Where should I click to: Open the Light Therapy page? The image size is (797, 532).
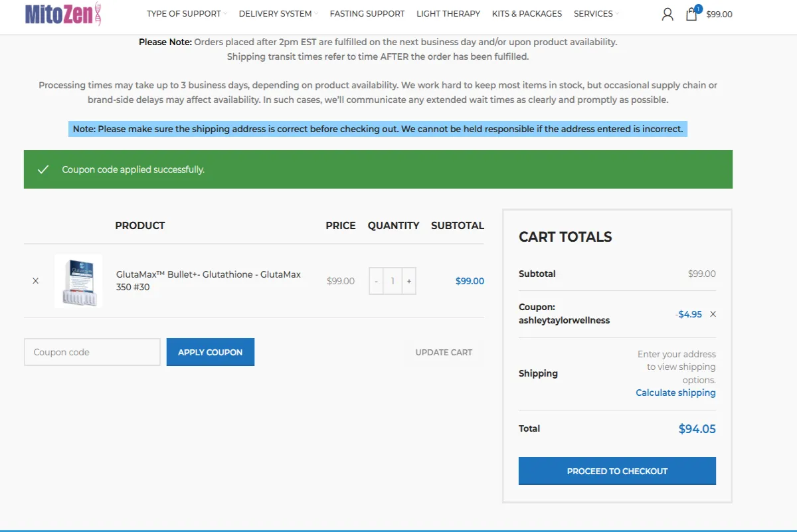click(448, 13)
